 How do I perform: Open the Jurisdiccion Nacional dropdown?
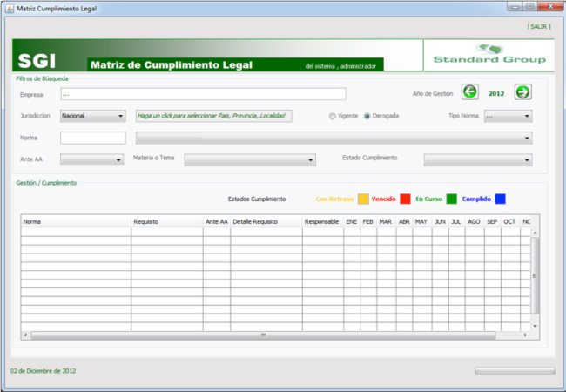point(93,116)
